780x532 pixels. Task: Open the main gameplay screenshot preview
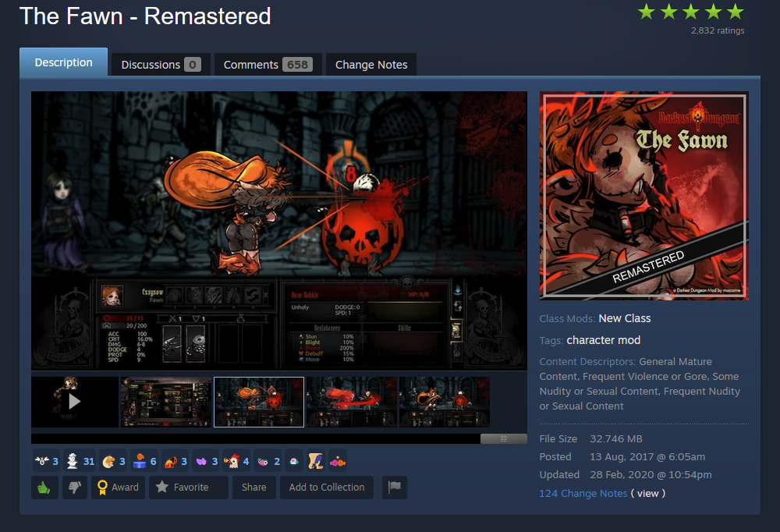pos(279,231)
